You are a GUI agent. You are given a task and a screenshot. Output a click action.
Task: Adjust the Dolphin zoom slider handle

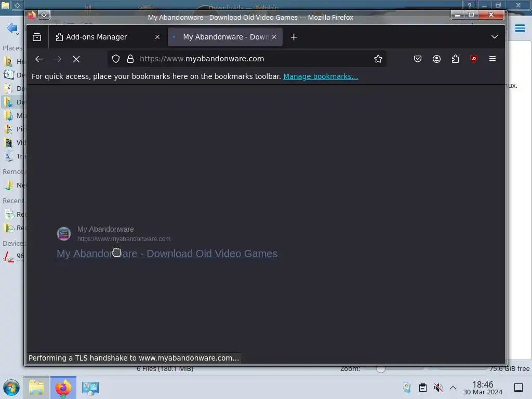(381, 369)
